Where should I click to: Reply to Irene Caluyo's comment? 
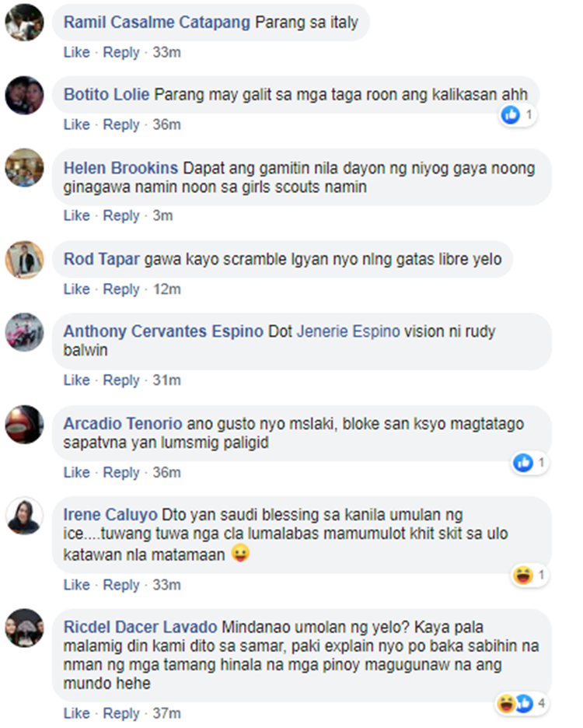point(121,585)
